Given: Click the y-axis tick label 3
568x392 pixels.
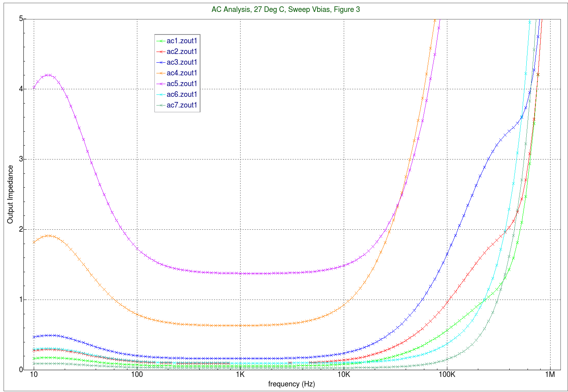Looking at the screenshot, I should (x=20, y=159).
